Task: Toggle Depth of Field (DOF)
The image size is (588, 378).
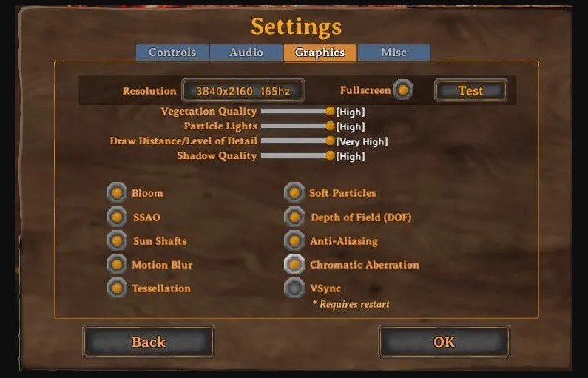Action: pos(294,217)
